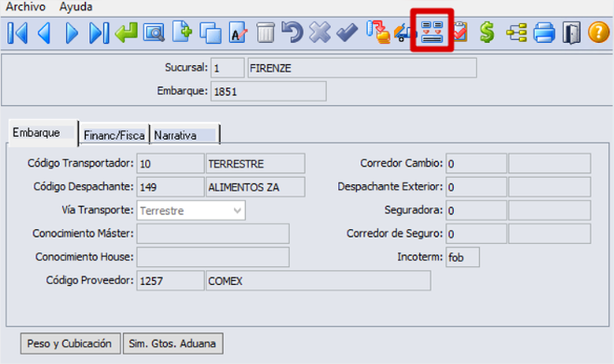Image resolution: width=614 pixels, height=364 pixels.
Task: Switch to the Narrativa tab
Action: (184, 135)
